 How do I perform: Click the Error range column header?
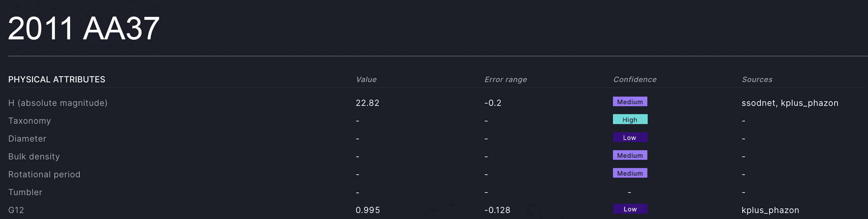point(505,79)
